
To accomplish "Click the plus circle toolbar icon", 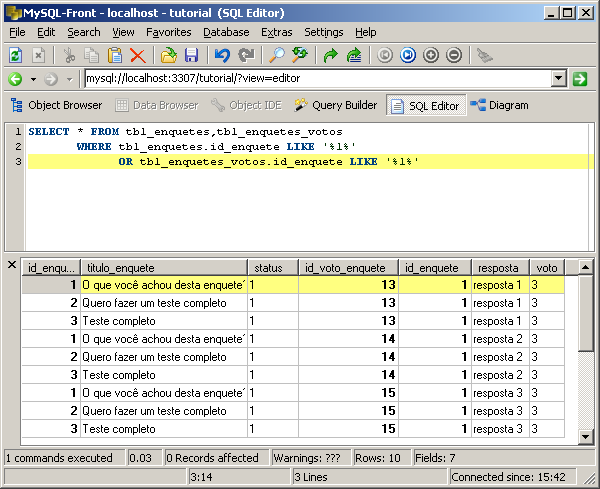I will pyautogui.click(x=431, y=55).
